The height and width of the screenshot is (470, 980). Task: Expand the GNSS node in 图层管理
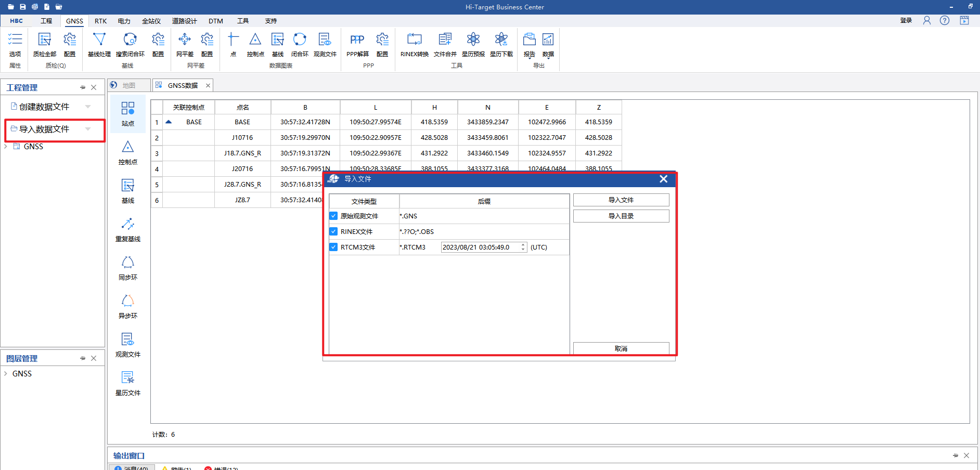pyautogui.click(x=6, y=374)
